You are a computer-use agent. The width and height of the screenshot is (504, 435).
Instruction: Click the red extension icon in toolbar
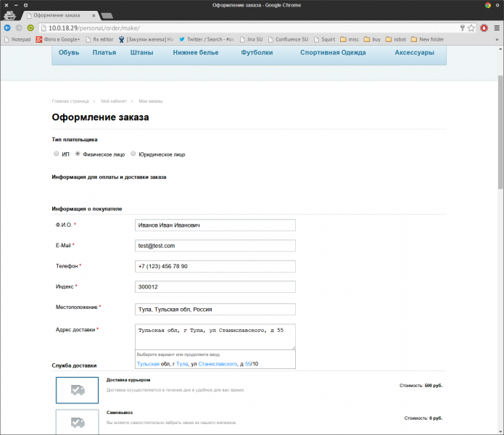(x=484, y=28)
